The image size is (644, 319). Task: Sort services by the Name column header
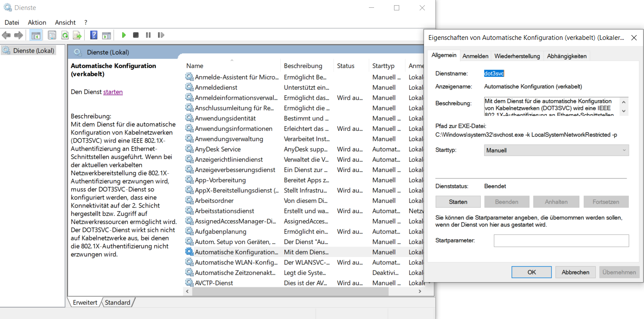(x=195, y=66)
